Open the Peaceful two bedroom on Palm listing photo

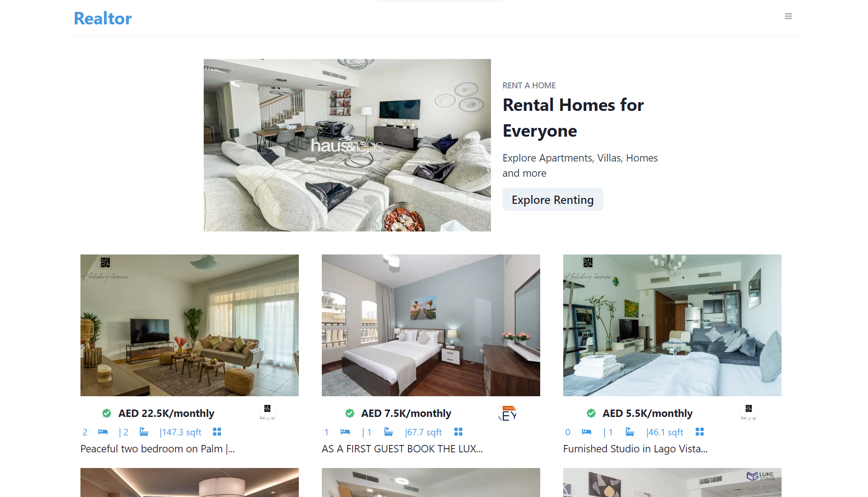189,325
